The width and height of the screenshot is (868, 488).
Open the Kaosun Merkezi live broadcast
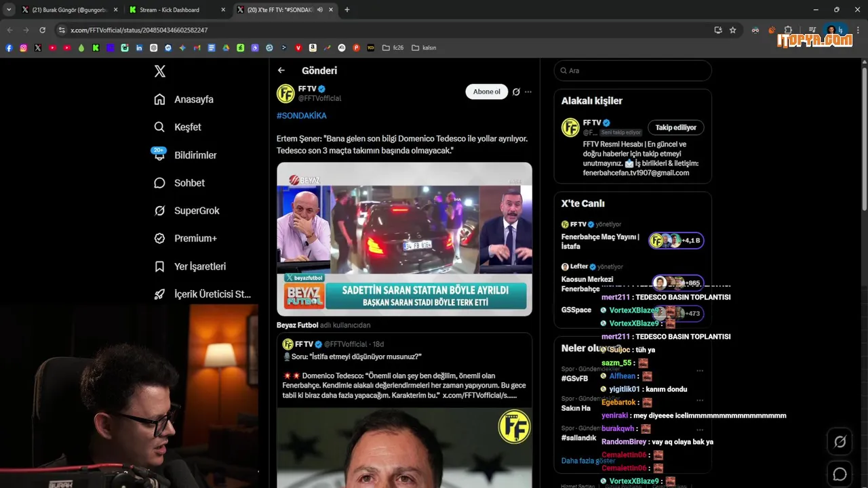(x=587, y=283)
